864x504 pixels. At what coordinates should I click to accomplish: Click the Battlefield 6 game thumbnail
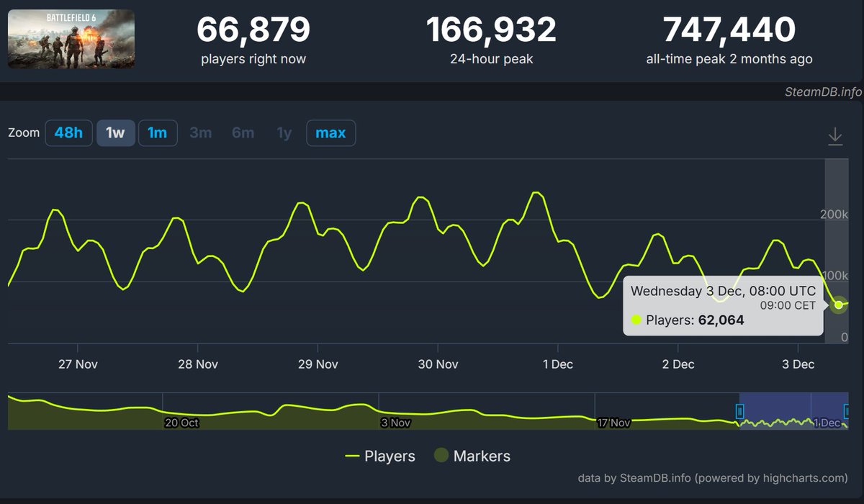tap(71, 39)
